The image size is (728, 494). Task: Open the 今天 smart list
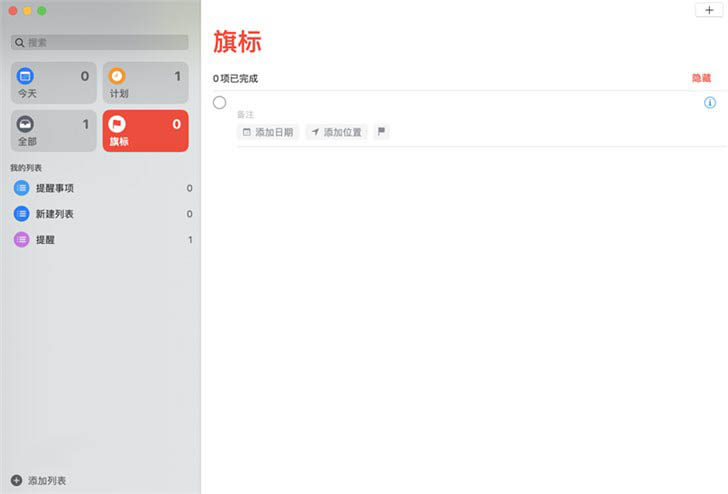click(x=54, y=83)
